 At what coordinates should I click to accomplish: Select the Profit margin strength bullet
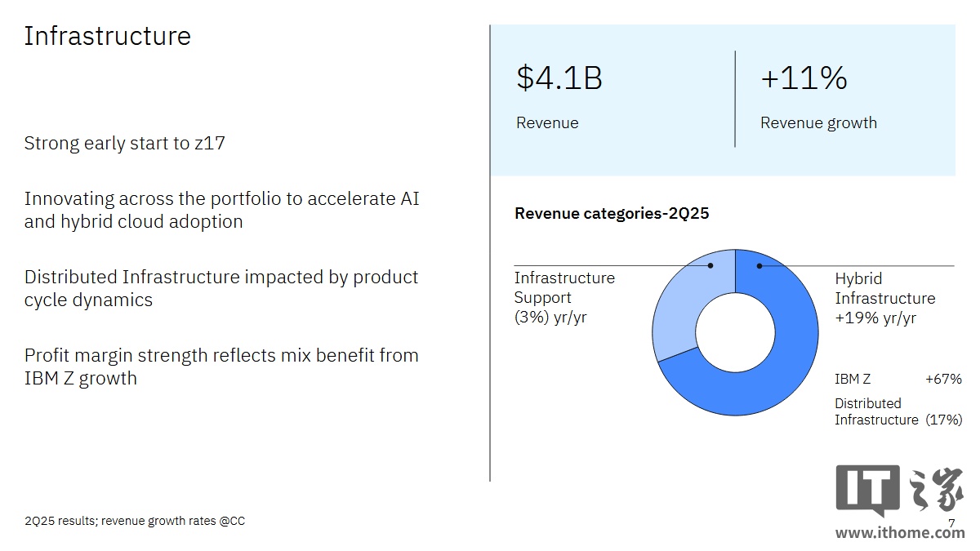[220, 367]
